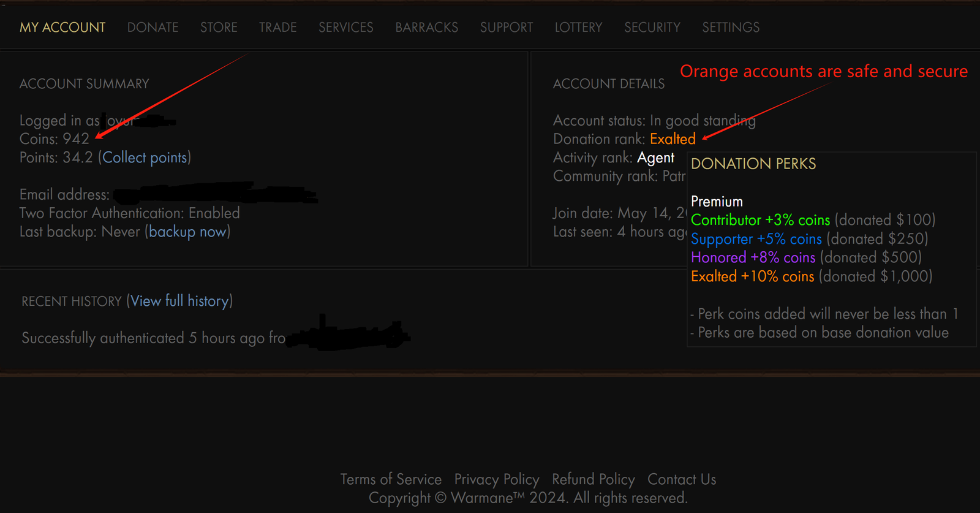Navigate to Barracks

[x=427, y=28]
